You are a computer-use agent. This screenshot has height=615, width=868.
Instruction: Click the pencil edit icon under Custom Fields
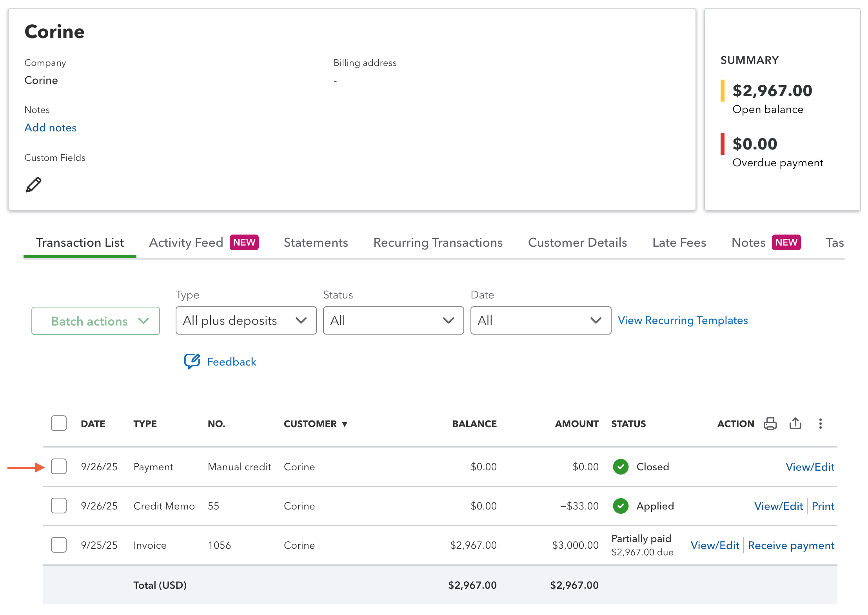click(x=34, y=185)
